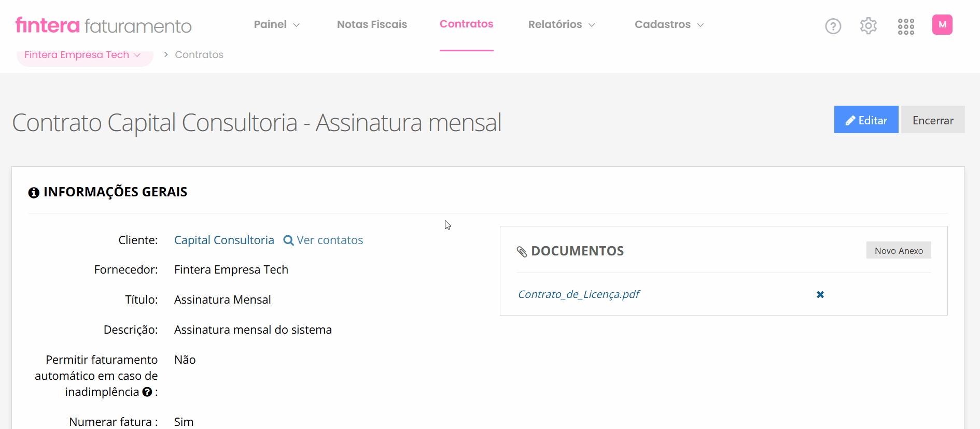
Task: Click the Fintera faturamento logo
Action: [x=103, y=25]
